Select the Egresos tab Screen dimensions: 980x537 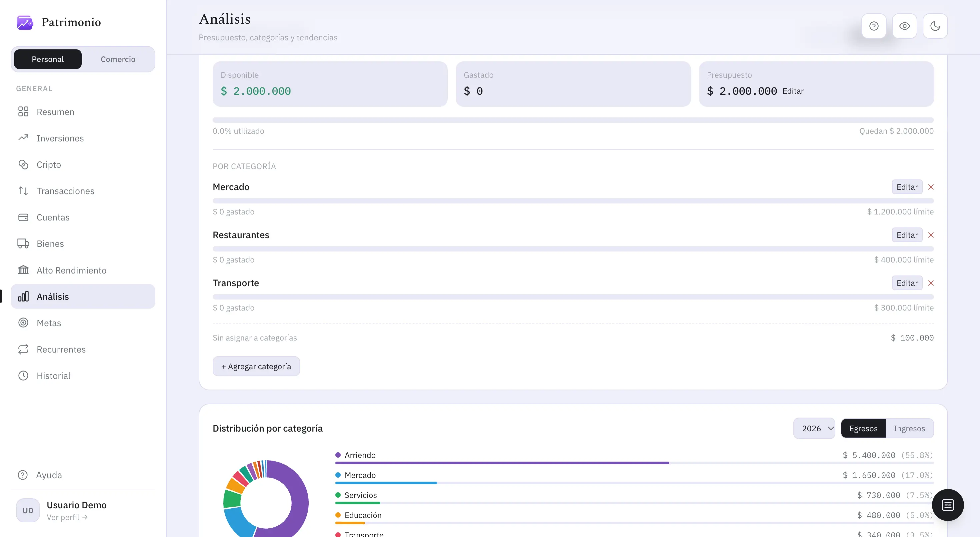pyautogui.click(x=863, y=428)
